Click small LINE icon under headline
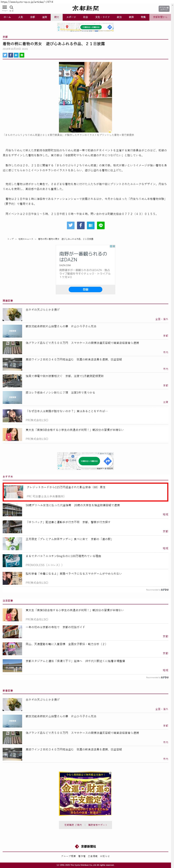 [22, 55]
